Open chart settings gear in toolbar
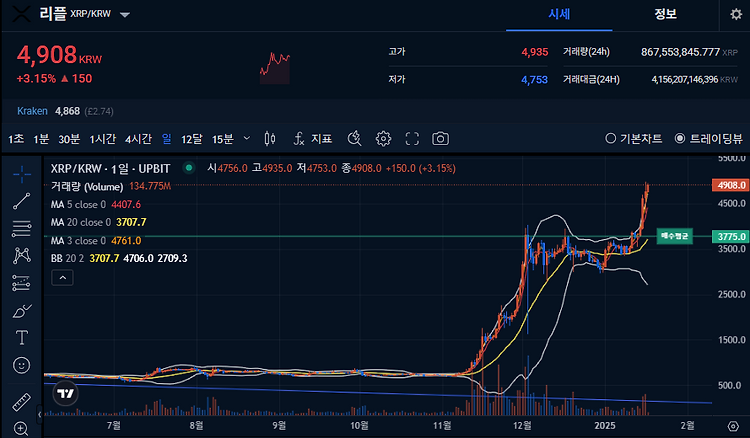Screen dimensions: 750x438 coord(383,139)
